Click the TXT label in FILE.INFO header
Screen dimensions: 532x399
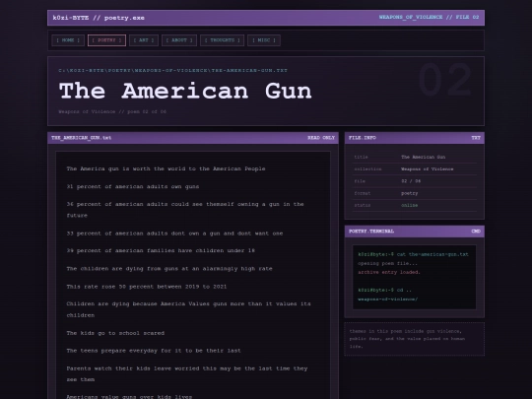tap(476, 138)
